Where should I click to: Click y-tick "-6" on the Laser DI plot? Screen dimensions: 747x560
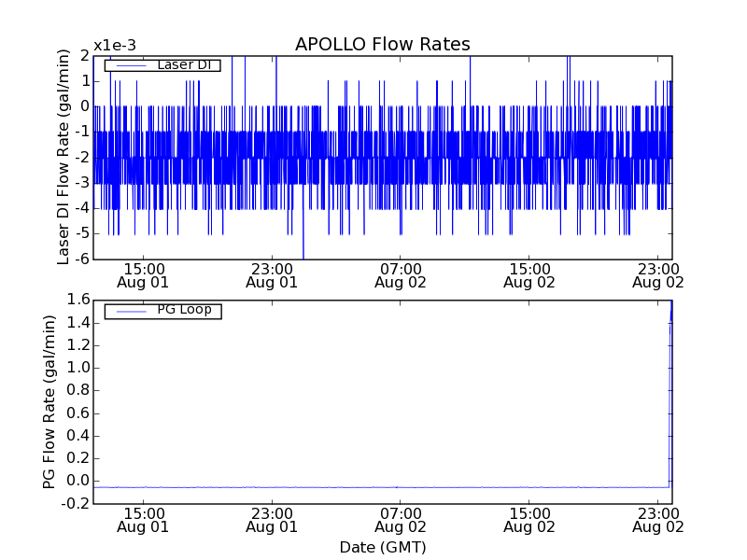82,259
